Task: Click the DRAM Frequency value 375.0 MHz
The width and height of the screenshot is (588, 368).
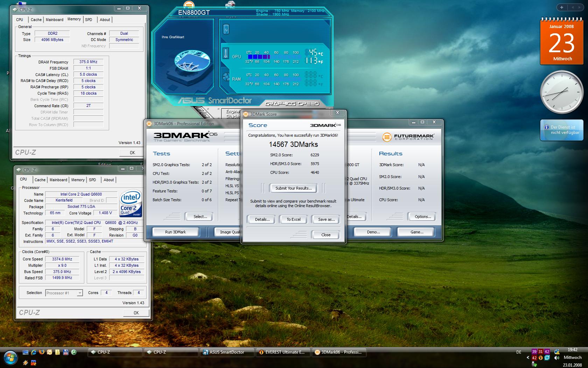Action: (x=88, y=62)
